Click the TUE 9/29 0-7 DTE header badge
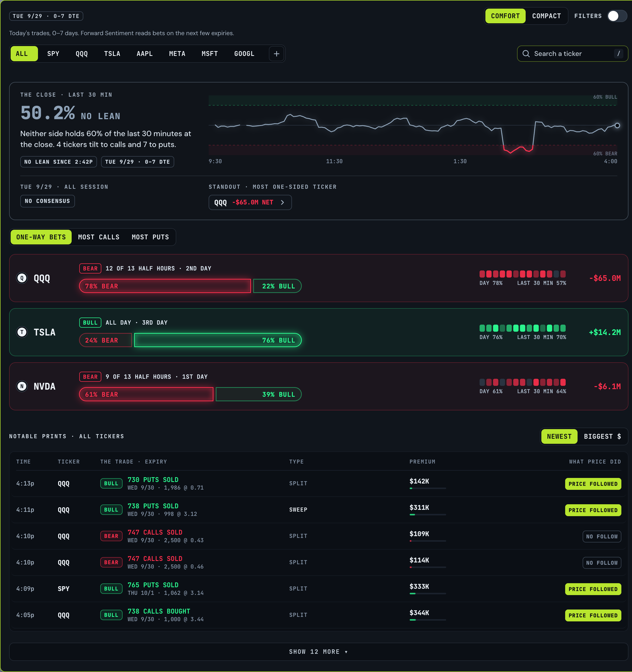Screen dimensions: 632x672 [46, 16]
